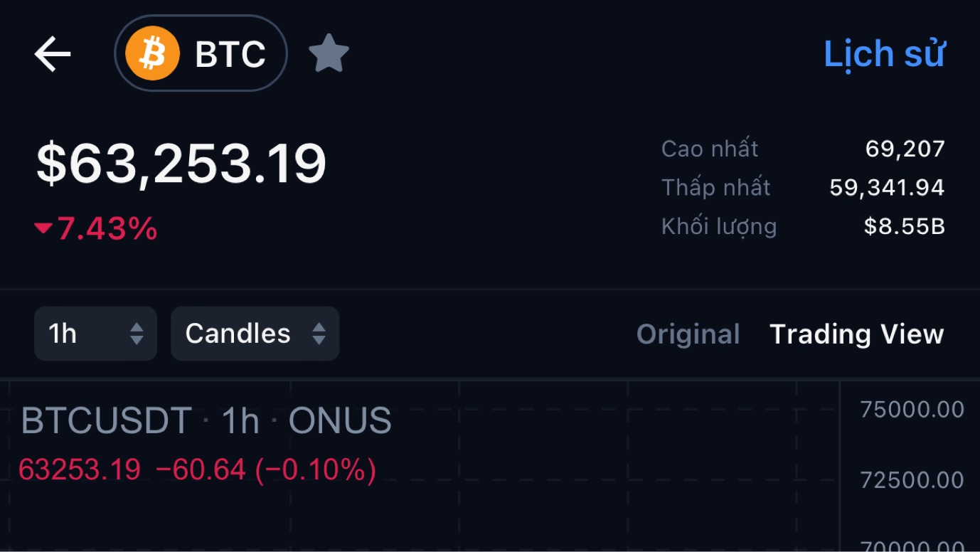
Task: Click the red down triangle indicator
Action: [43, 228]
